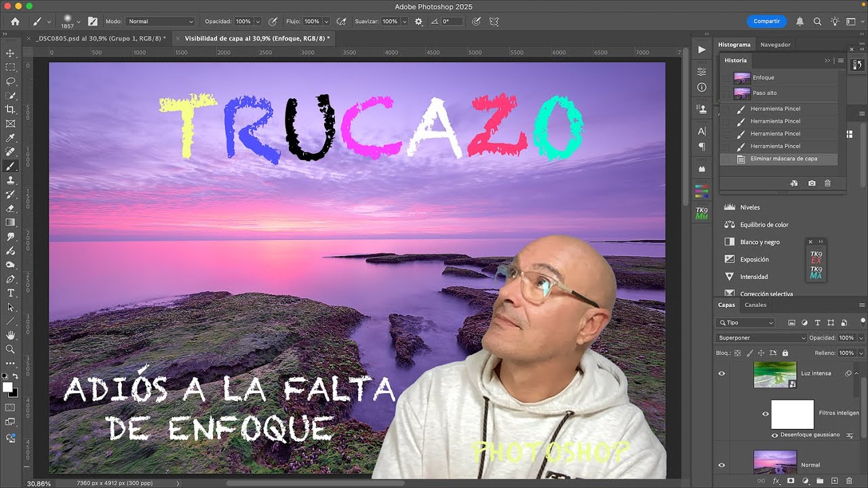Screen dimensions: 868x488
Task: Toggle lock all padlock icon
Action: coord(785,353)
